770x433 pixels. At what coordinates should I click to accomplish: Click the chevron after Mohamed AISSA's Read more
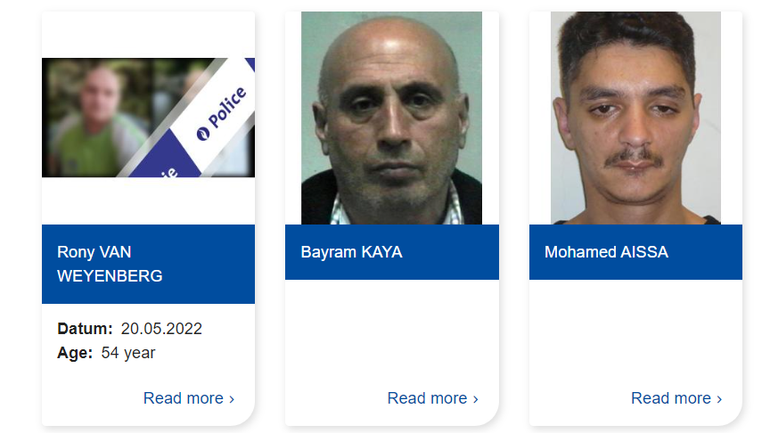coord(719,399)
